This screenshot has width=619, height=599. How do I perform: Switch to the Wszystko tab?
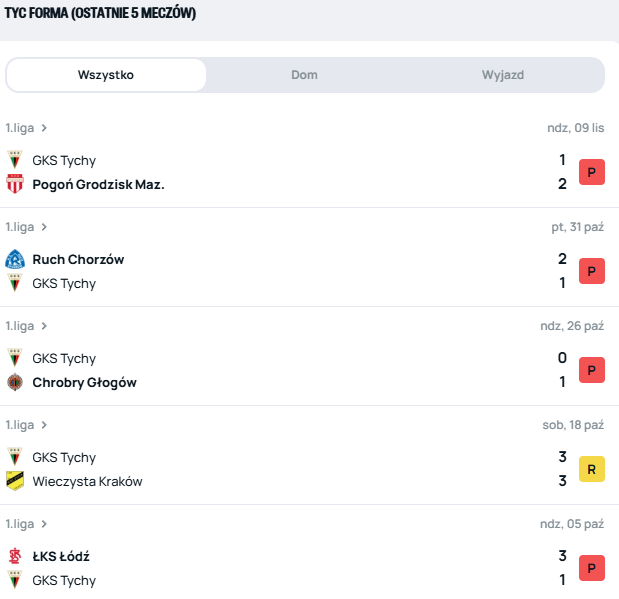pos(106,75)
